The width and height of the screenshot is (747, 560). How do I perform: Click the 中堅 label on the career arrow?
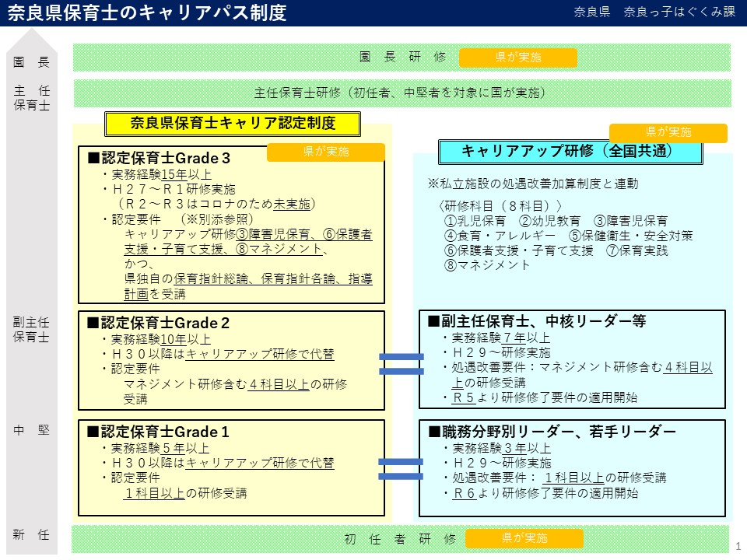pos(31,430)
